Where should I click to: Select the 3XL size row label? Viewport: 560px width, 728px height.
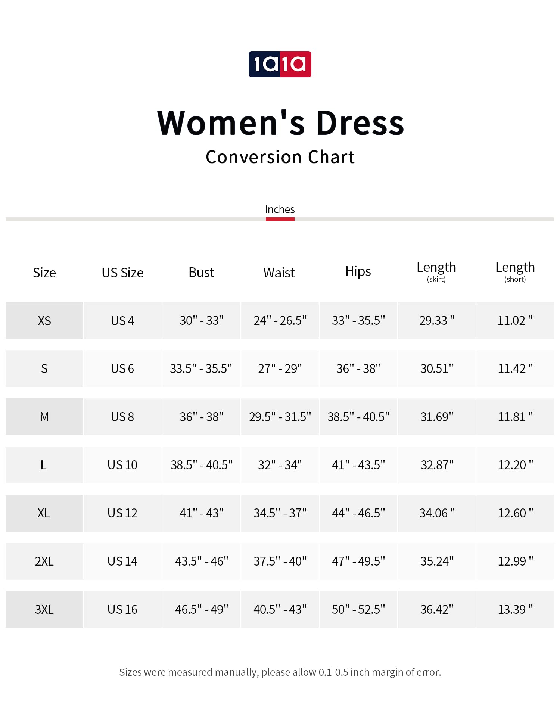[x=44, y=610]
